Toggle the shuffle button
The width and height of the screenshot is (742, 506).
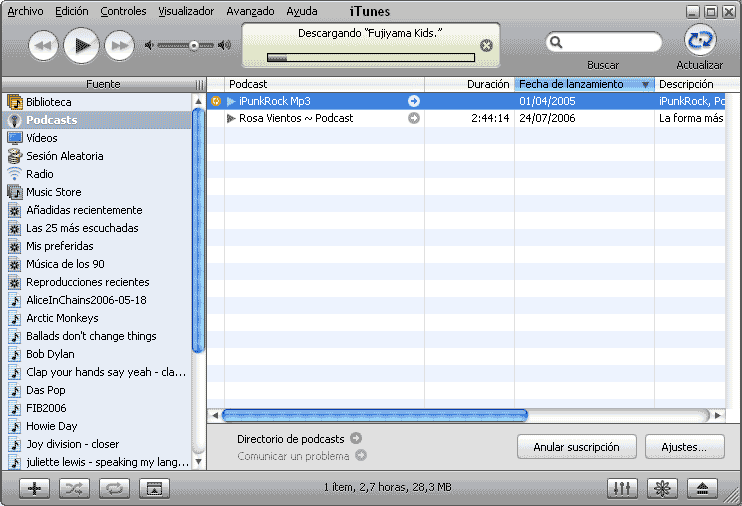pyautogui.click(x=74, y=488)
